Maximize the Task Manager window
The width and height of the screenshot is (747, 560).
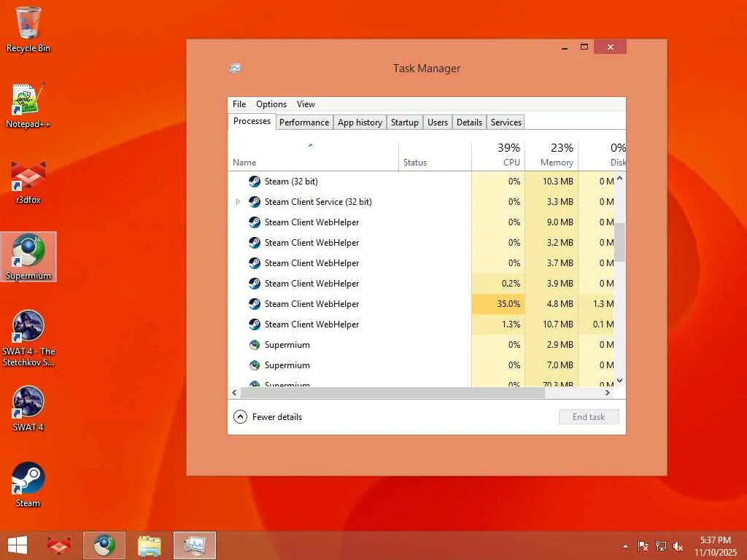584,47
